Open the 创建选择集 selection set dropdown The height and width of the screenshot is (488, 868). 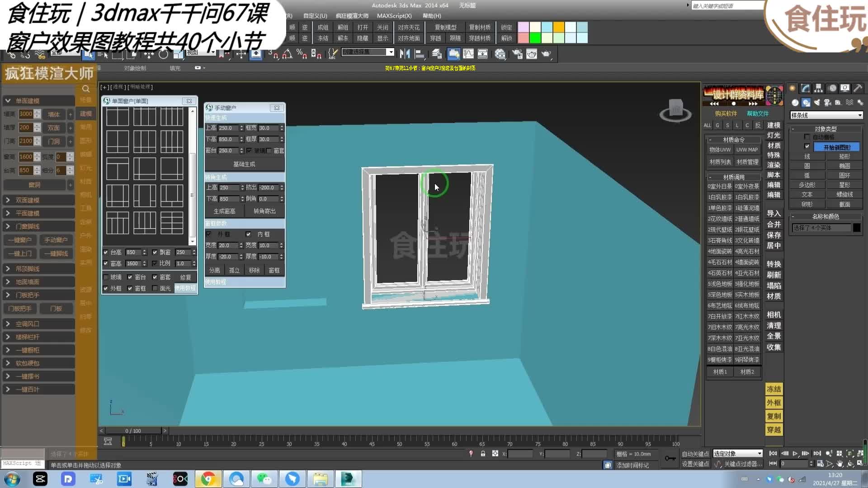pos(392,52)
